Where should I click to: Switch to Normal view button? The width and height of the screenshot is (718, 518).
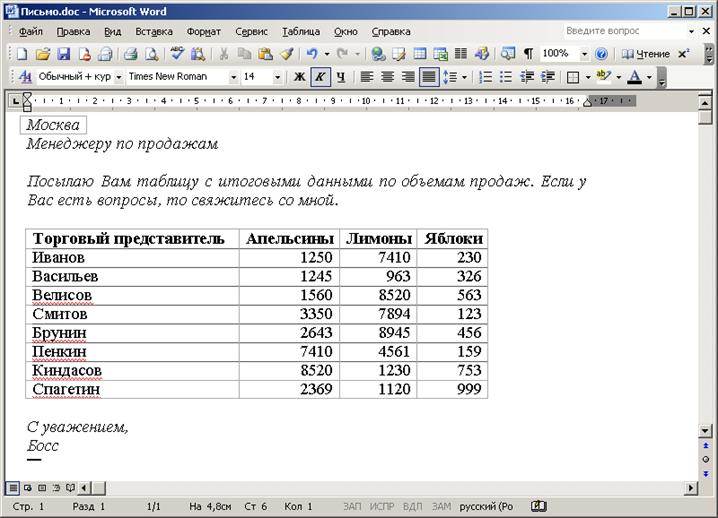[x=12, y=488]
